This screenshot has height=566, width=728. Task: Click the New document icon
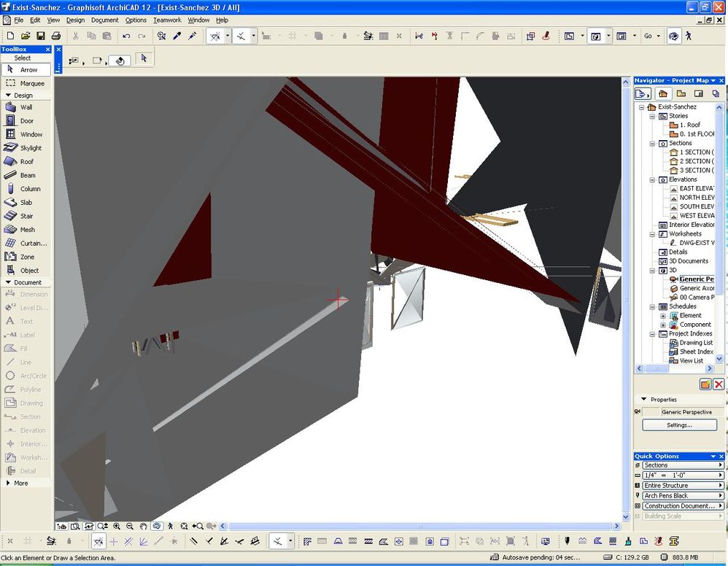10,36
